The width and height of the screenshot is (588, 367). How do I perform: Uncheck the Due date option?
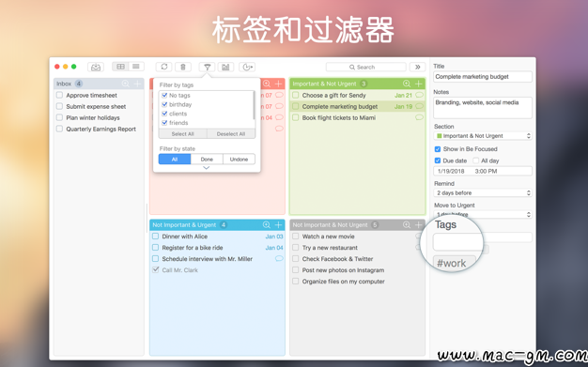pos(438,161)
